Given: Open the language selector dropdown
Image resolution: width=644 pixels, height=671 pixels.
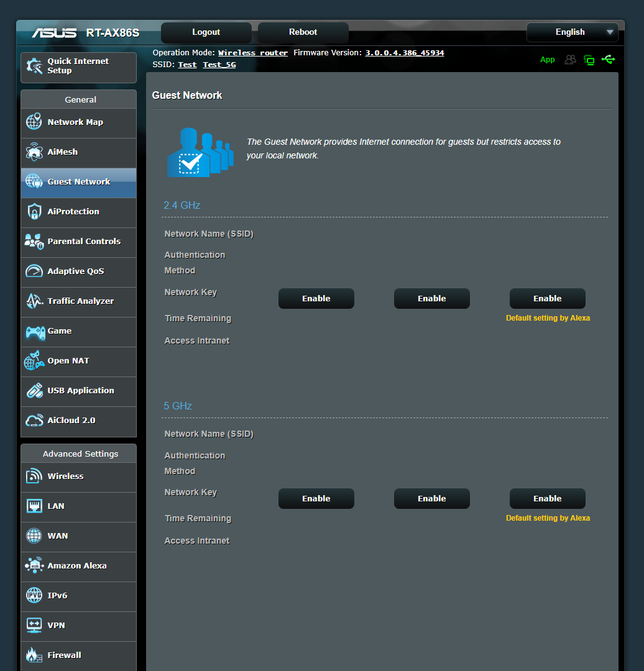Looking at the screenshot, I should click(x=571, y=32).
